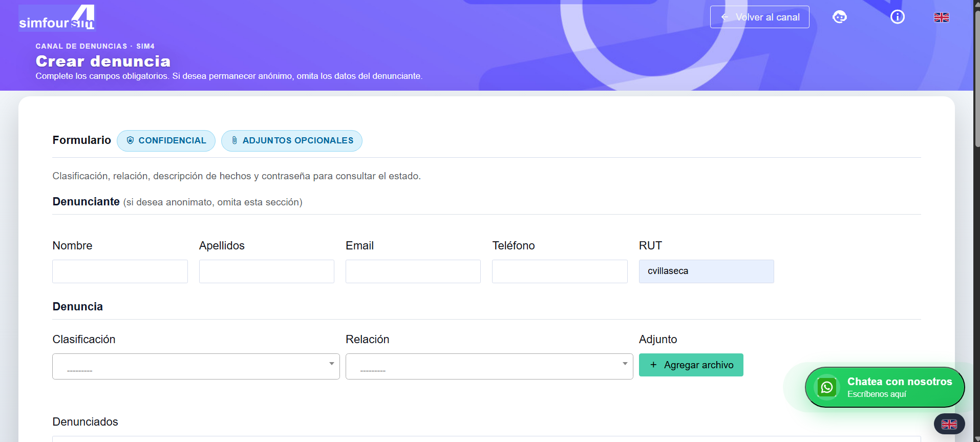Viewport: 980px width, 442px height.
Task: Open the information circle icon
Action: point(898,17)
